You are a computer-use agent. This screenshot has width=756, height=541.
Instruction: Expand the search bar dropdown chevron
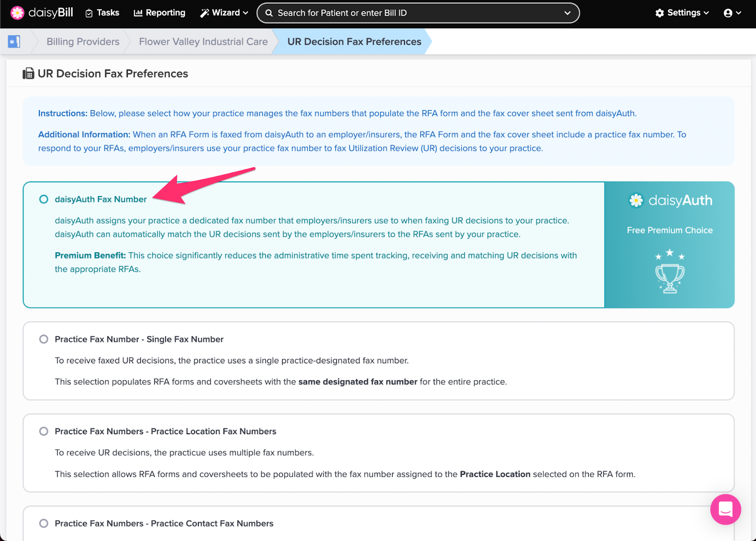[x=567, y=13]
